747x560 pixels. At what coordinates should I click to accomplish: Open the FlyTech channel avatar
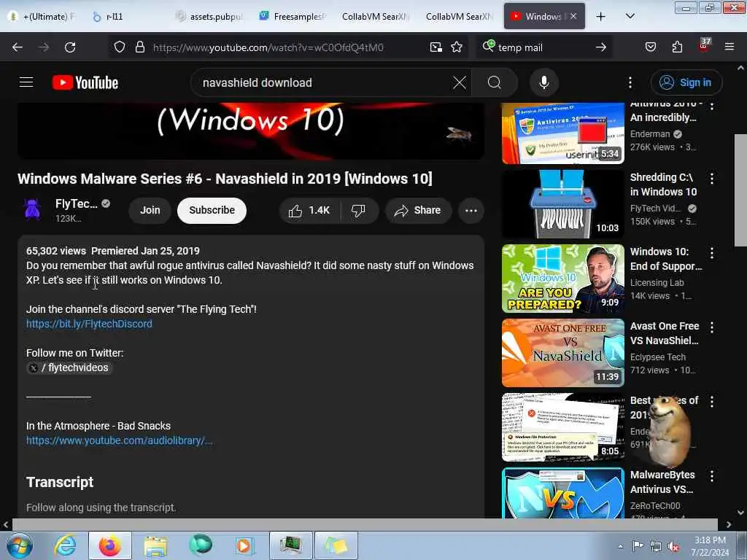point(32,209)
